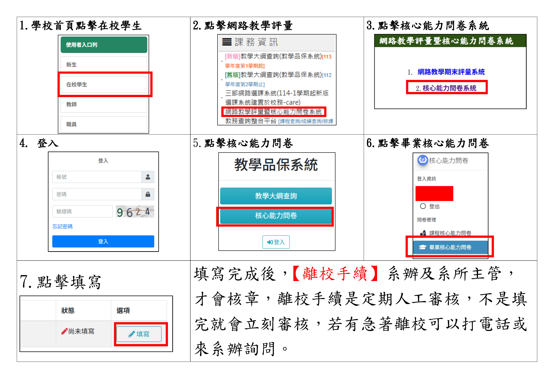Open the 在校學生 entry
Viewport: 554px width, 392px height.
(104, 84)
